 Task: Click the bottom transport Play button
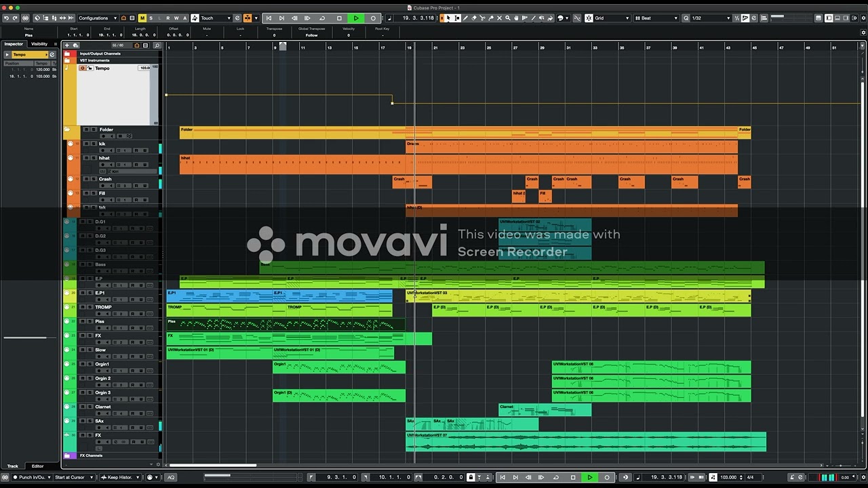590,477
